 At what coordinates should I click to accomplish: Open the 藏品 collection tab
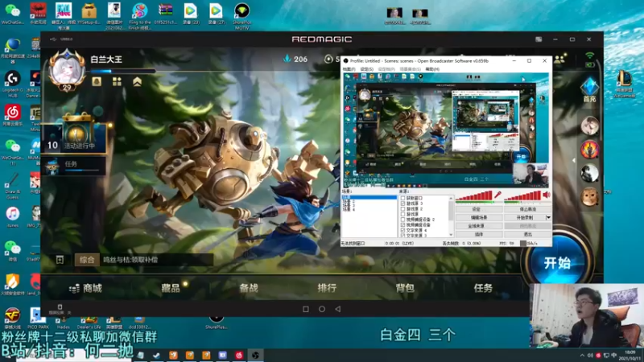[x=171, y=288]
